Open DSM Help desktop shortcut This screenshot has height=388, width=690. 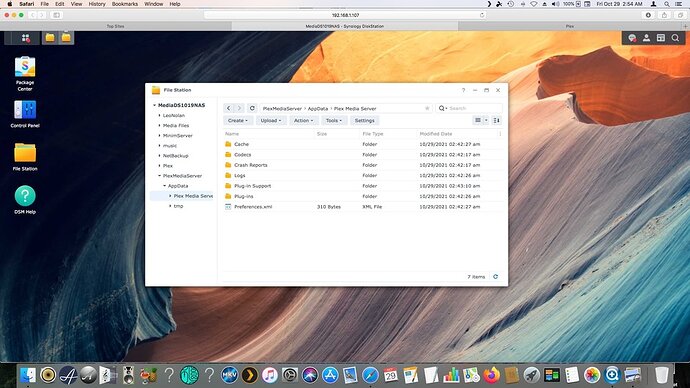pos(25,200)
